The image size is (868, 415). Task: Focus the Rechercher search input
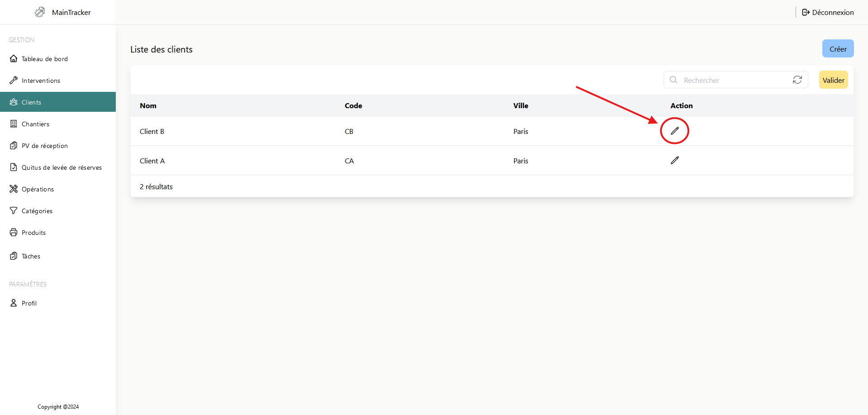(x=733, y=80)
